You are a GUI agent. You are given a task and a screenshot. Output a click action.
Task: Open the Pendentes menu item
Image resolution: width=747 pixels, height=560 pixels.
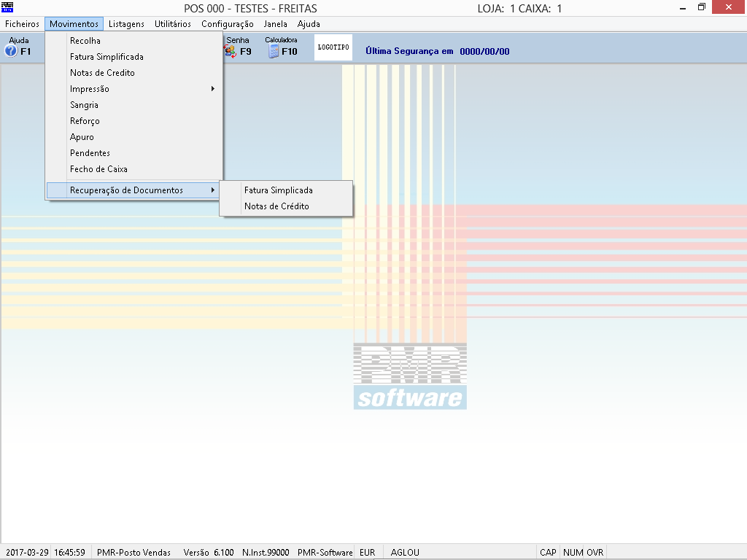90,153
